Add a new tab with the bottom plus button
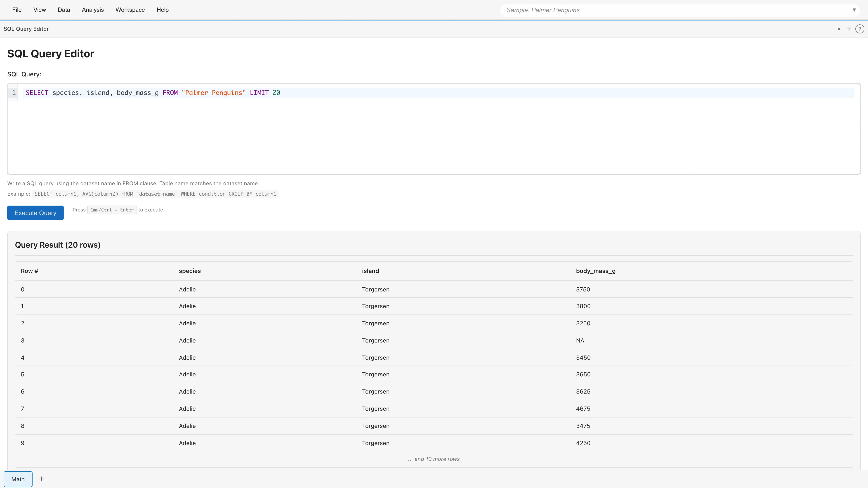The width and height of the screenshot is (868, 488). point(41,479)
